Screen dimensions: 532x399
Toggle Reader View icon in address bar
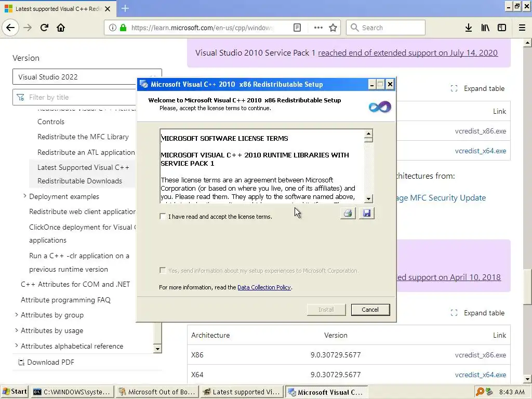click(x=297, y=28)
